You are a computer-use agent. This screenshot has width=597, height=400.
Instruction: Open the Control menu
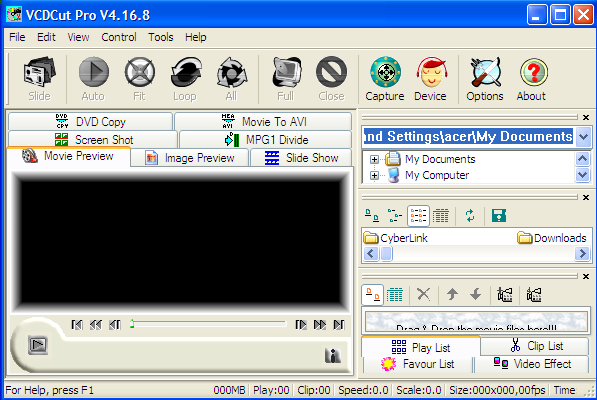point(119,37)
